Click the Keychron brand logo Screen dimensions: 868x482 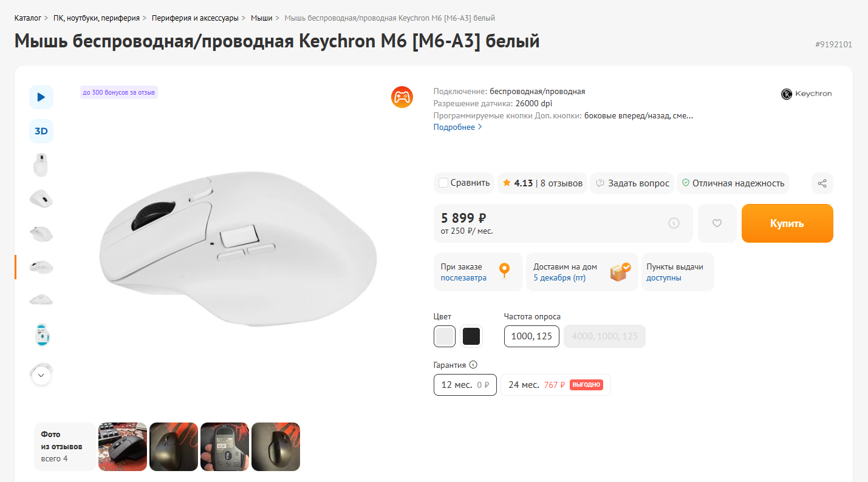click(x=806, y=94)
